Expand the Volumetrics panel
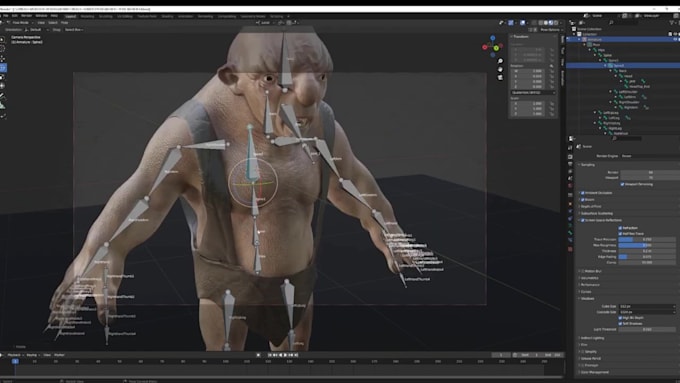The height and width of the screenshot is (383, 680). click(589, 278)
